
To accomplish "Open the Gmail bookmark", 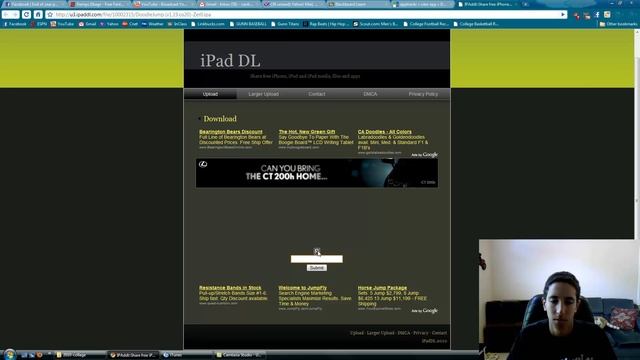I will coord(87,24).
